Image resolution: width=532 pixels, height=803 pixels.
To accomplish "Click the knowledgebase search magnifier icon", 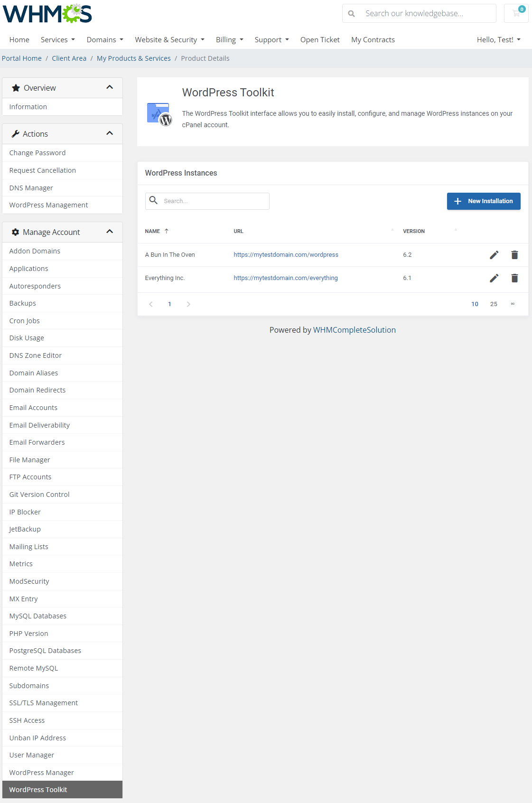I will 352,14.
